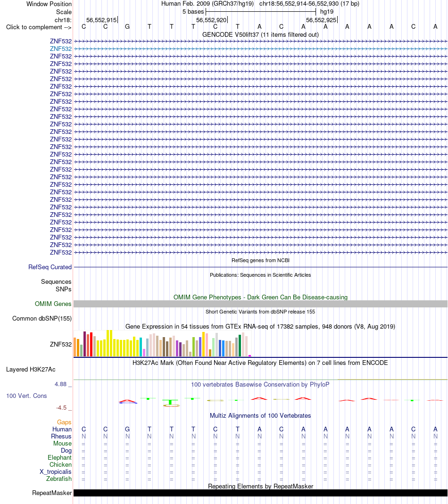Image resolution: width=448 pixels, height=504 pixels.
Task: Click the "5 bases" scale bar
Action: [261, 12]
